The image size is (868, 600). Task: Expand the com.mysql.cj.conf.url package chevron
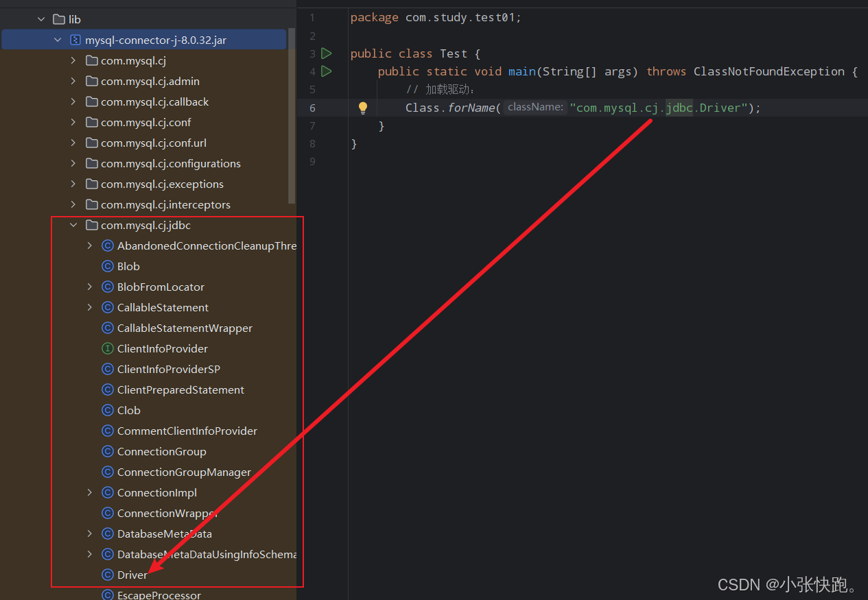pyautogui.click(x=73, y=143)
